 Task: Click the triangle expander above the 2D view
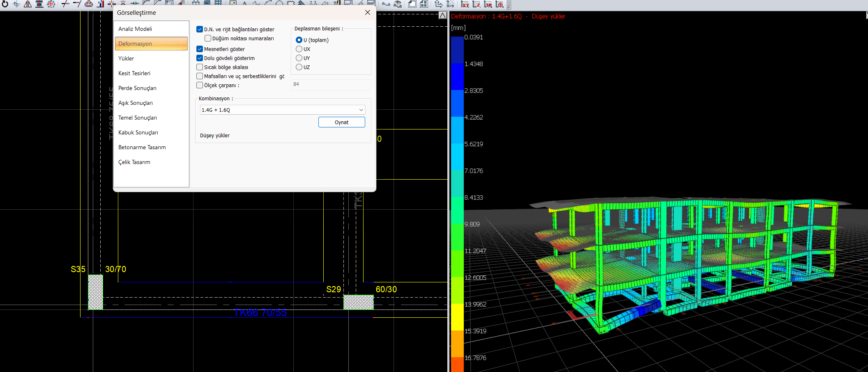pyautogui.click(x=442, y=16)
